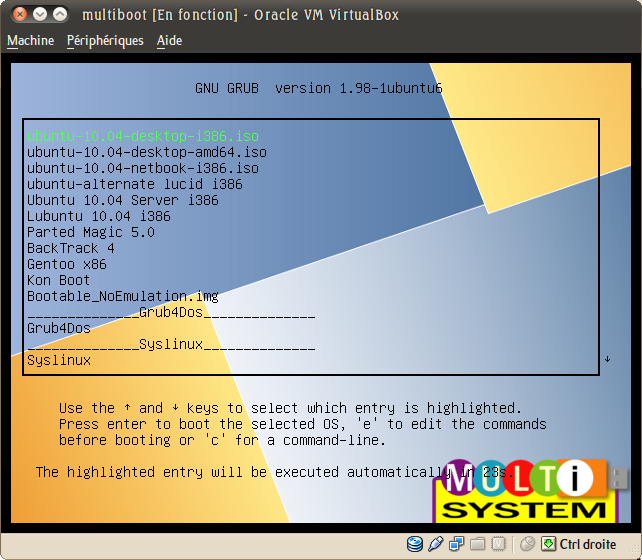Minimize the VirtualBox window
Image resolution: width=642 pixels, height=560 pixels.
pos(40,14)
